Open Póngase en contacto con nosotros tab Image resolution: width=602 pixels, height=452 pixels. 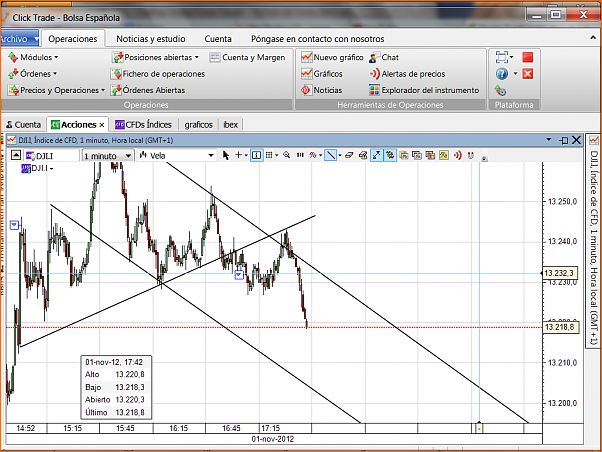point(318,39)
